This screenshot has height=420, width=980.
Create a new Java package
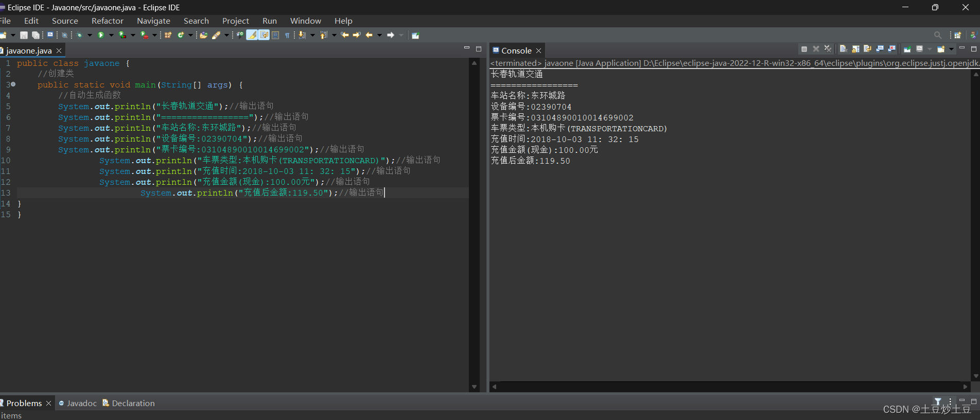click(168, 35)
